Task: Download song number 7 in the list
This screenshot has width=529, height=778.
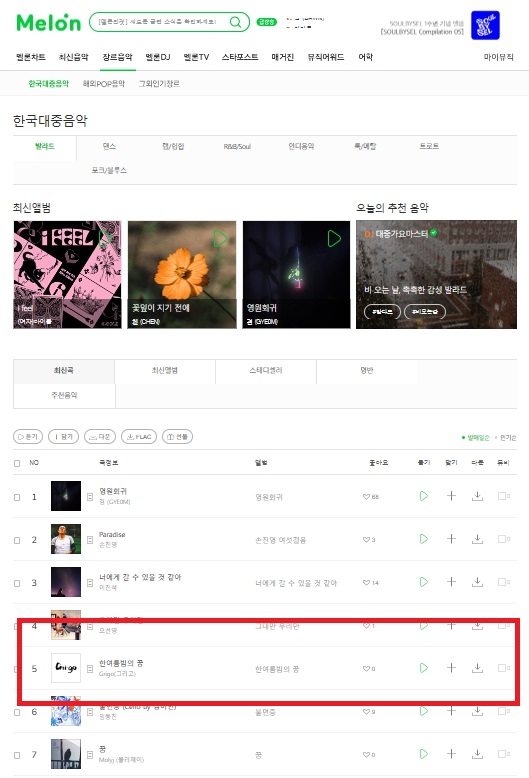Action: [x=477, y=754]
